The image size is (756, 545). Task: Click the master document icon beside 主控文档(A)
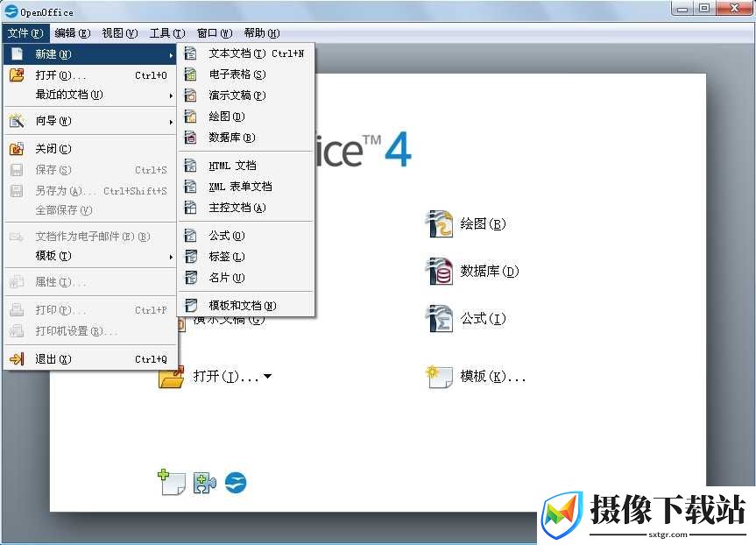click(191, 208)
